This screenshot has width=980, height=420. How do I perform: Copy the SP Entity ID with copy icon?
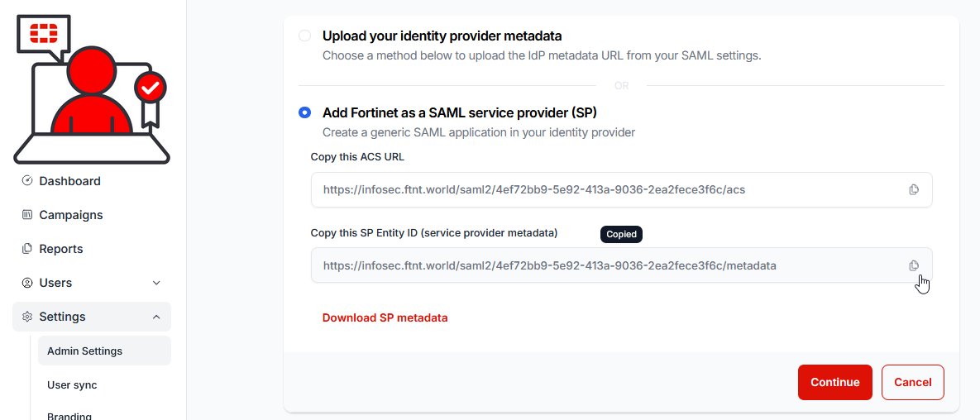coord(914,265)
